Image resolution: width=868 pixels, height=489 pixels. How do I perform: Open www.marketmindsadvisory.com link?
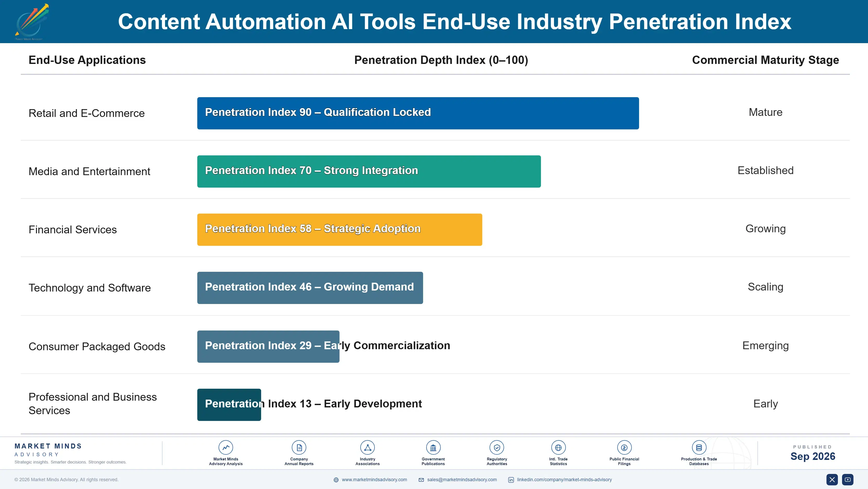374,480
